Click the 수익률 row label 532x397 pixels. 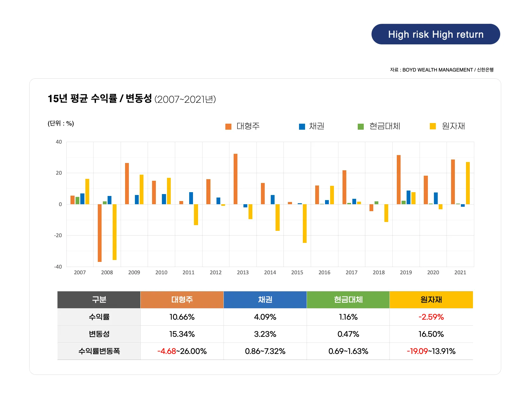(x=99, y=317)
